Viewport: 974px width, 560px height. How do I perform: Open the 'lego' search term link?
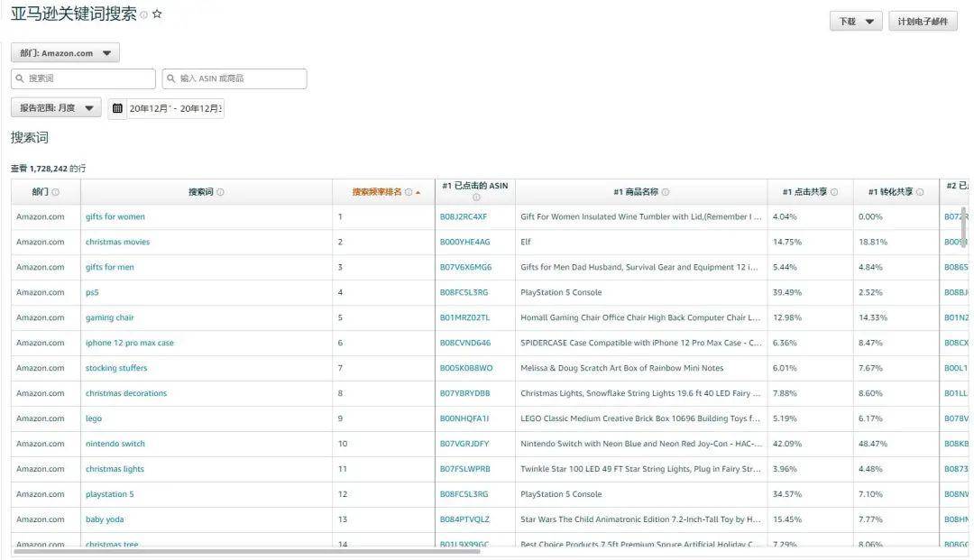(94, 418)
